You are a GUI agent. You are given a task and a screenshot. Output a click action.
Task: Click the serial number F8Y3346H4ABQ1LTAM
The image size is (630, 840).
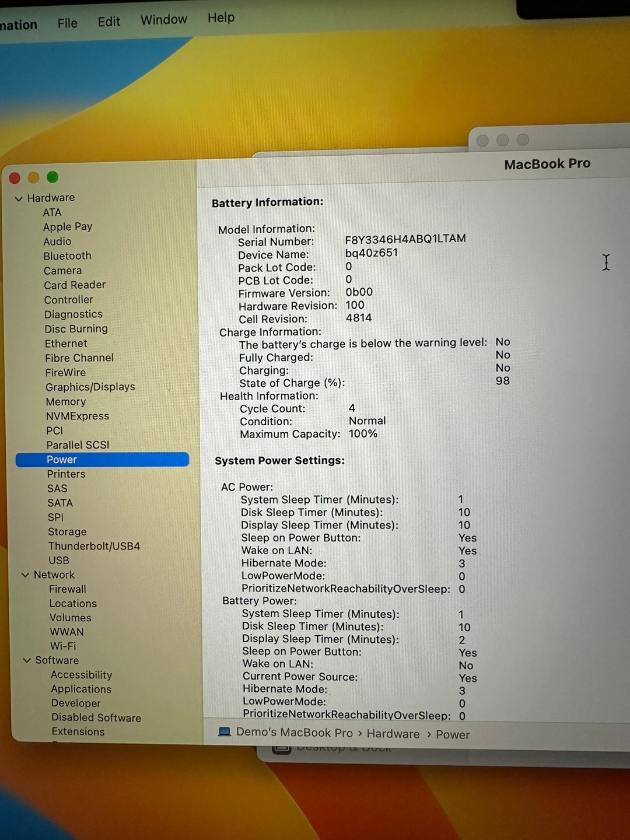[x=405, y=239]
